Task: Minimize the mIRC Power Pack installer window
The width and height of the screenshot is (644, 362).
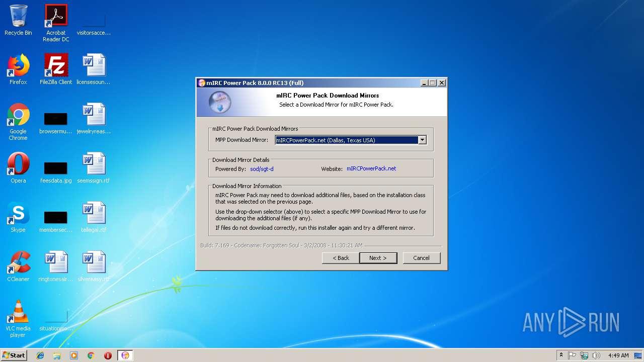Action: coord(424,83)
